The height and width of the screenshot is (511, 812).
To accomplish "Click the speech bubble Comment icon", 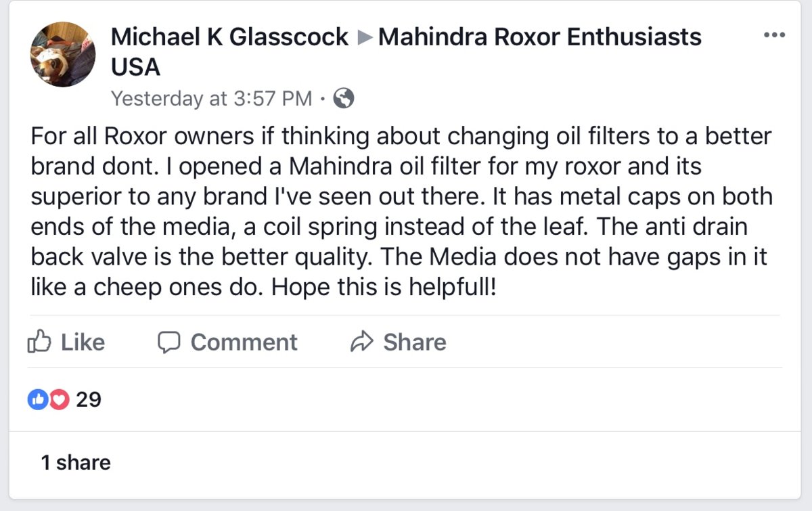I will (168, 342).
